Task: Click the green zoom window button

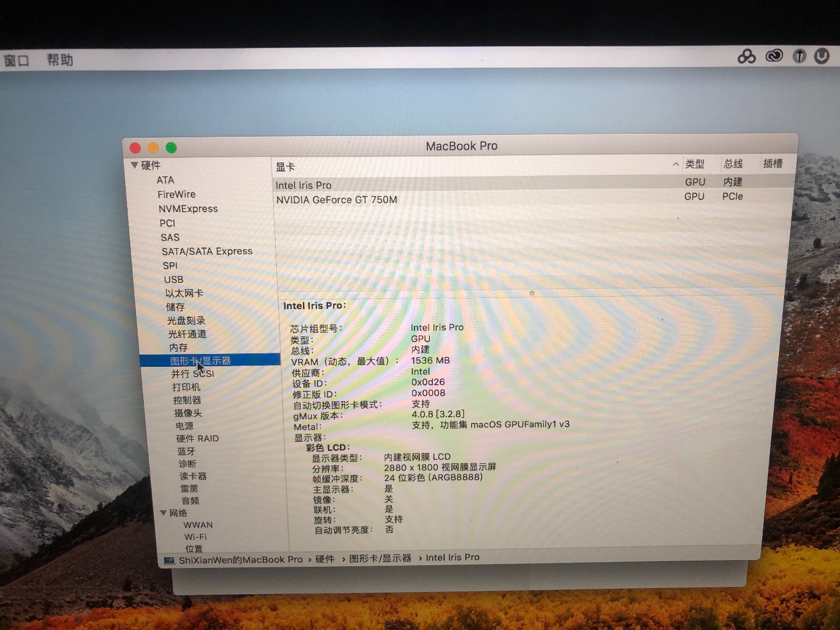Action: coord(171,148)
